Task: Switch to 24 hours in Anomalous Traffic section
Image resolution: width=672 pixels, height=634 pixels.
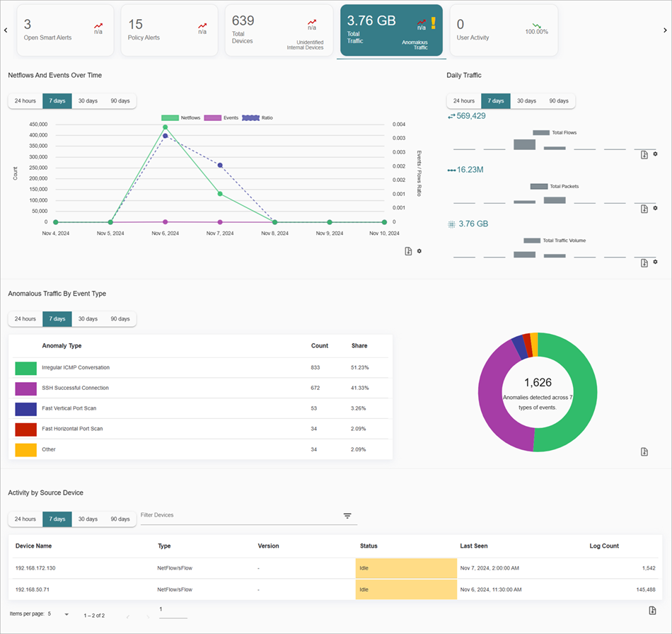Action: coord(25,318)
